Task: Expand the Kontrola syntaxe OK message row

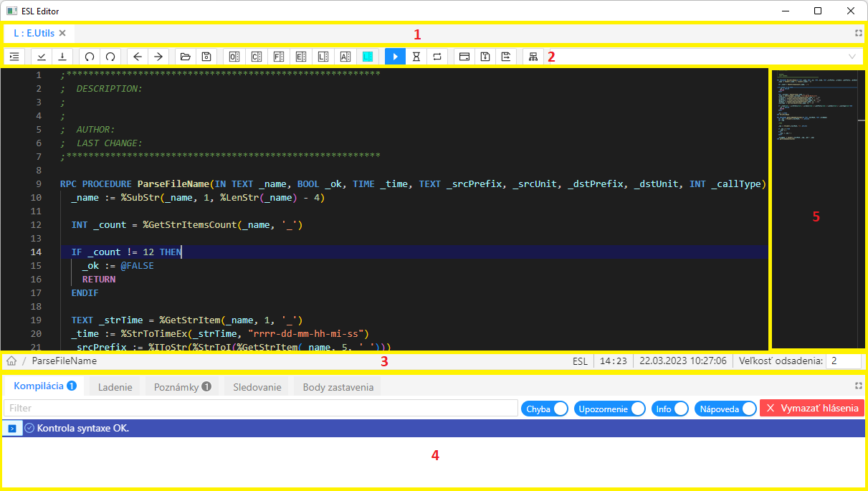Action: [12, 428]
